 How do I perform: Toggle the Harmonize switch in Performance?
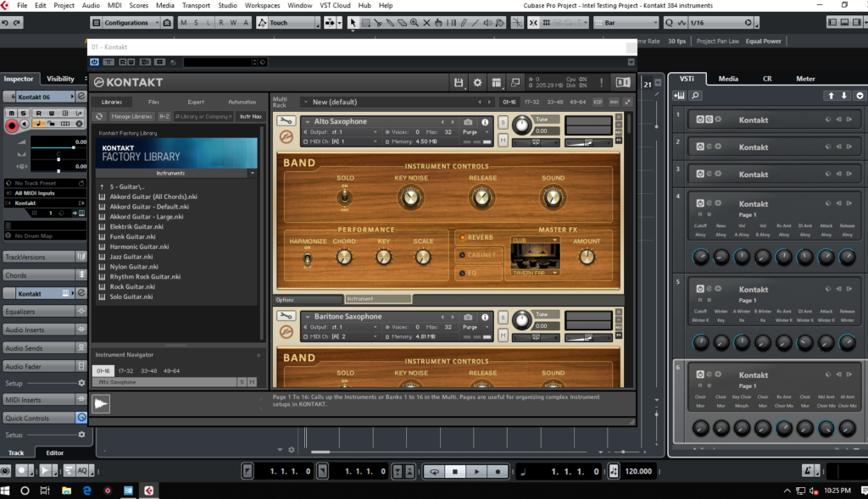pyautogui.click(x=307, y=258)
